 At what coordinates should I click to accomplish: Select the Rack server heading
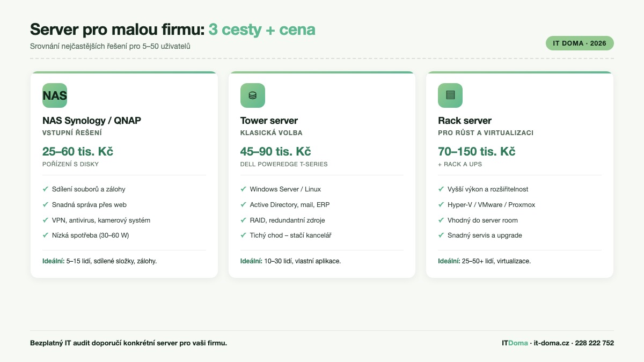coord(465,121)
